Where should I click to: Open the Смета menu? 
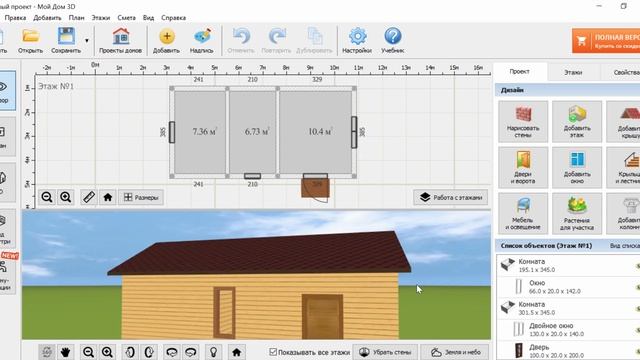pos(126,18)
